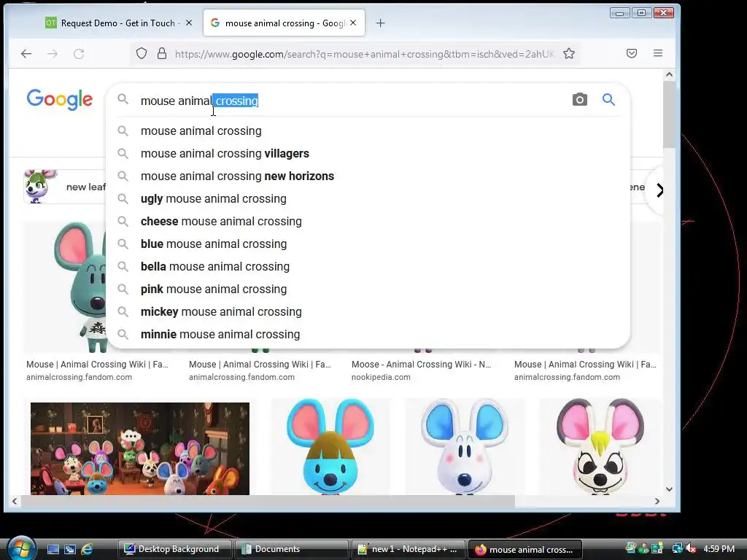This screenshot has width=747, height=560.
Task: Open 'Moose - Animal Crossing Wiki' result link
Action: (421, 365)
